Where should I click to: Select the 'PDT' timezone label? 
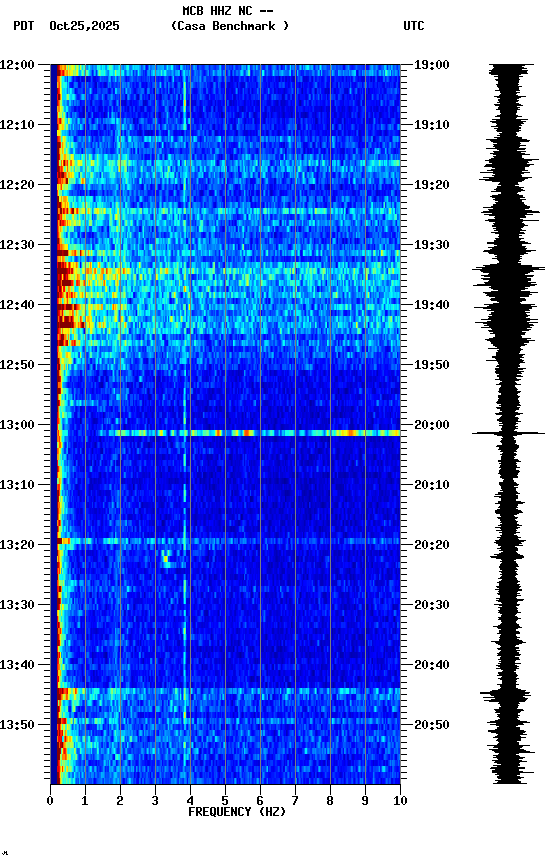pos(24,26)
